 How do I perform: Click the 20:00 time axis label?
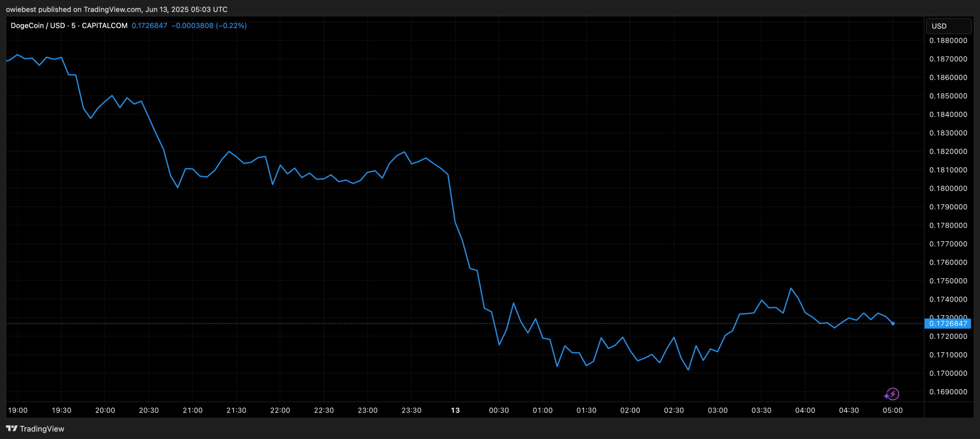click(105, 410)
